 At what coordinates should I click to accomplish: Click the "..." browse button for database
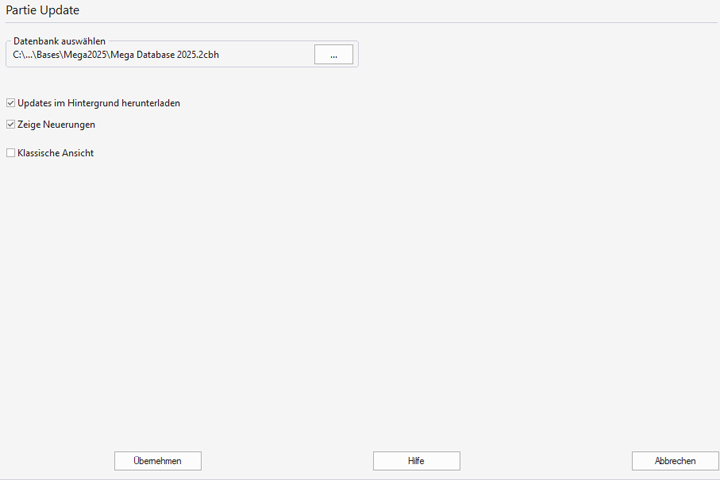point(333,55)
